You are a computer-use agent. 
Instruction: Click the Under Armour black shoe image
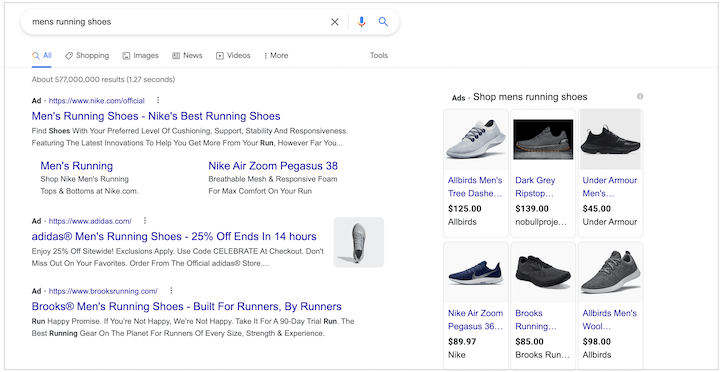[x=611, y=140]
